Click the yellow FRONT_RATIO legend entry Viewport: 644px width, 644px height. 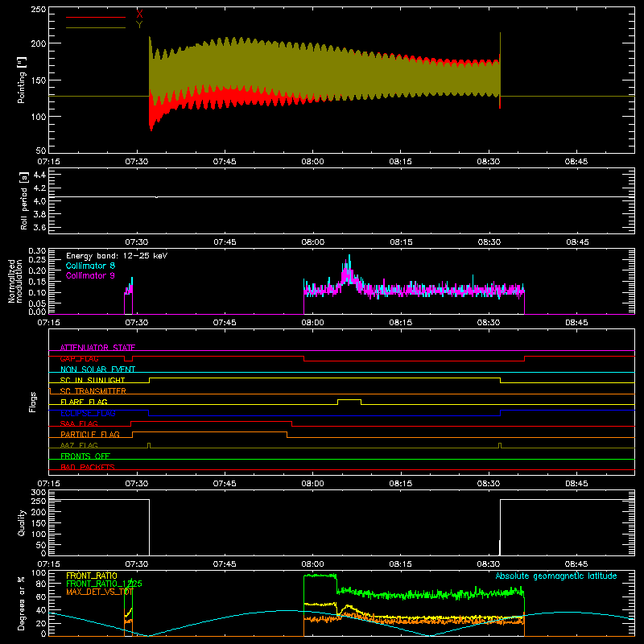click(92, 576)
